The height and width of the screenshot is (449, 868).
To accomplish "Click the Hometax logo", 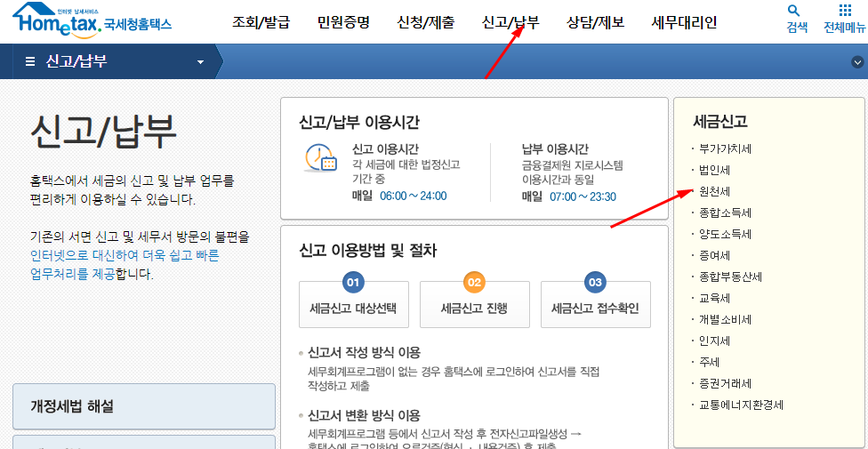I will point(92,20).
